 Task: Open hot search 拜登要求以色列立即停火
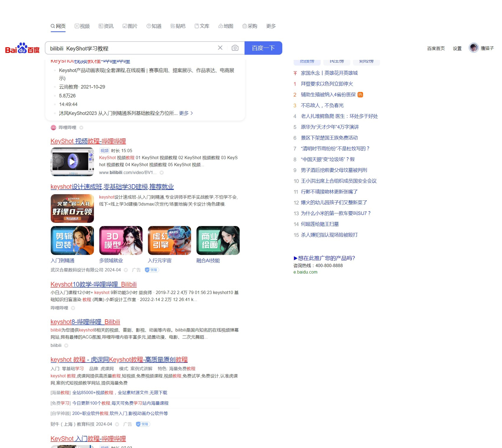327,84
